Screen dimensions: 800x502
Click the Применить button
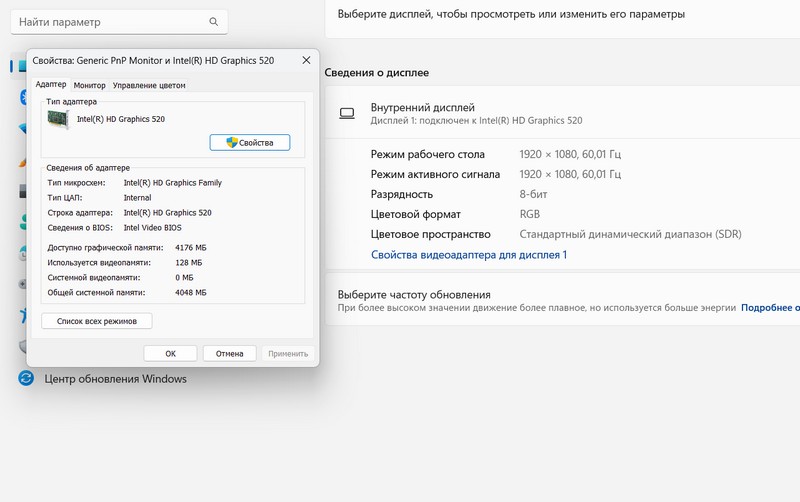(x=288, y=353)
